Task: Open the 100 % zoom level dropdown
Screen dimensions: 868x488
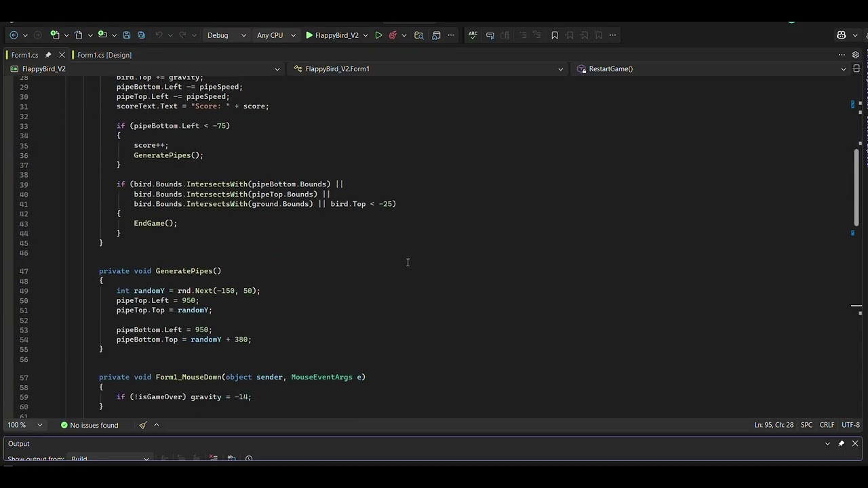Action: point(25,425)
